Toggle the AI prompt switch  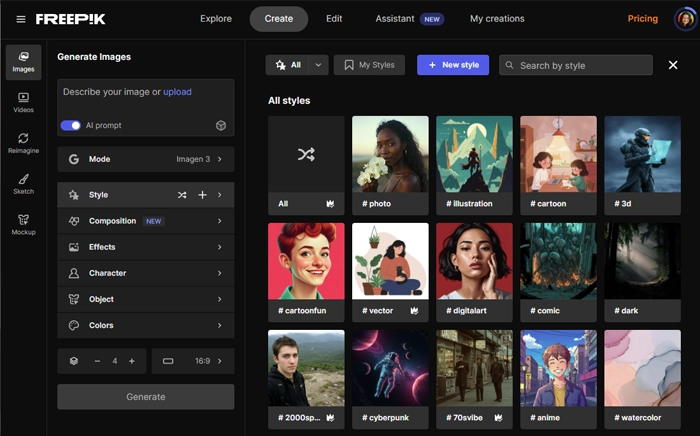click(71, 125)
